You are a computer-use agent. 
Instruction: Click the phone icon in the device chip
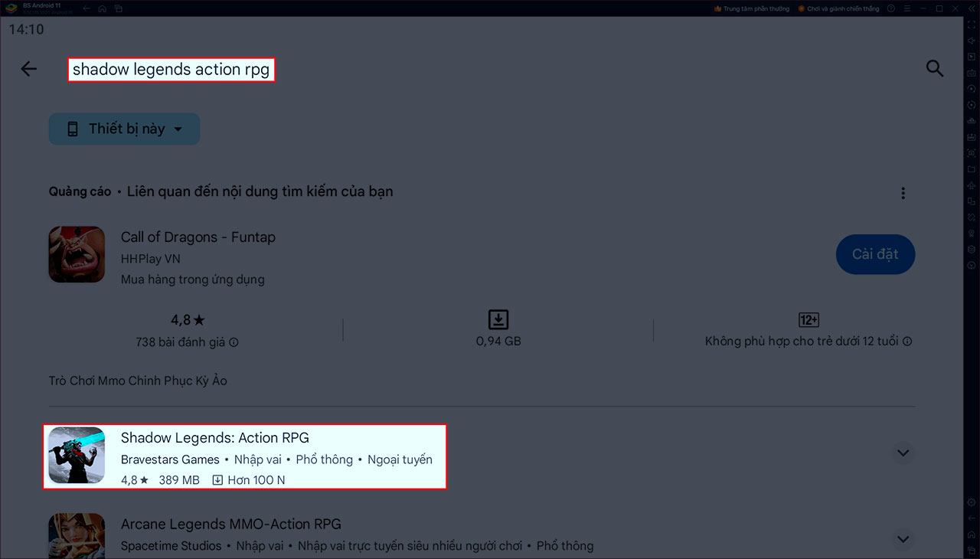(73, 129)
